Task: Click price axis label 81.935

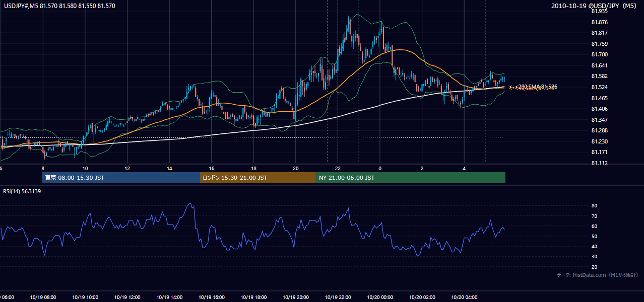Action: coord(599,11)
